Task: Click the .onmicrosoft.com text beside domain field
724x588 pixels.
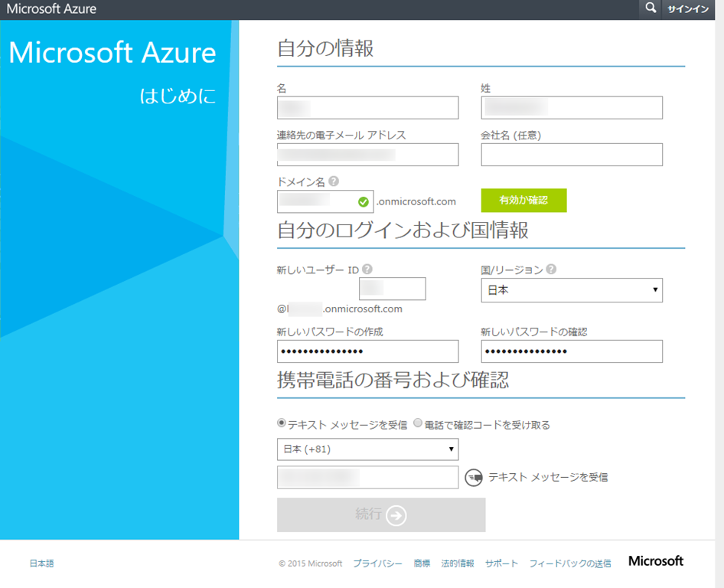Action: tap(416, 201)
